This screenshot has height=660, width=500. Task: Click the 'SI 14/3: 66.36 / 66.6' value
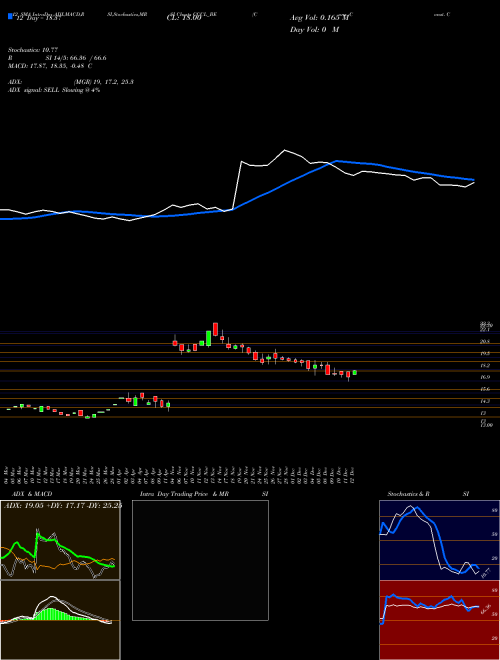pos(77,58)
